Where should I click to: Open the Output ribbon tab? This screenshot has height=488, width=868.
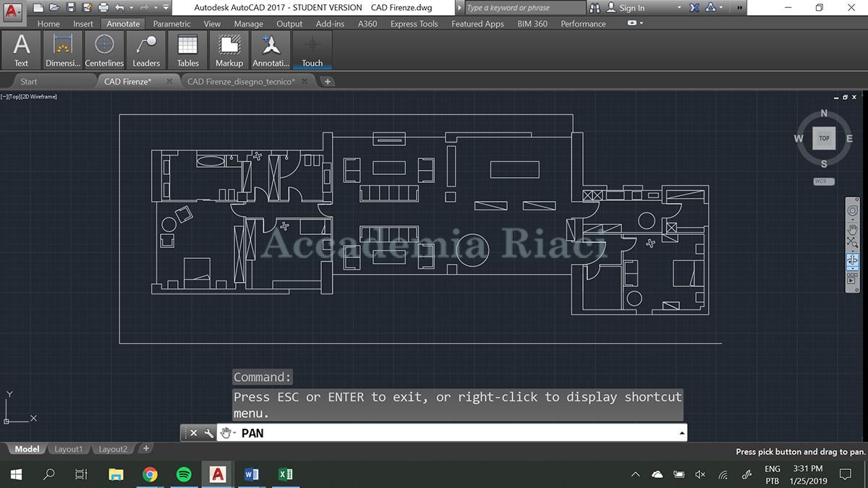(289, 24)
